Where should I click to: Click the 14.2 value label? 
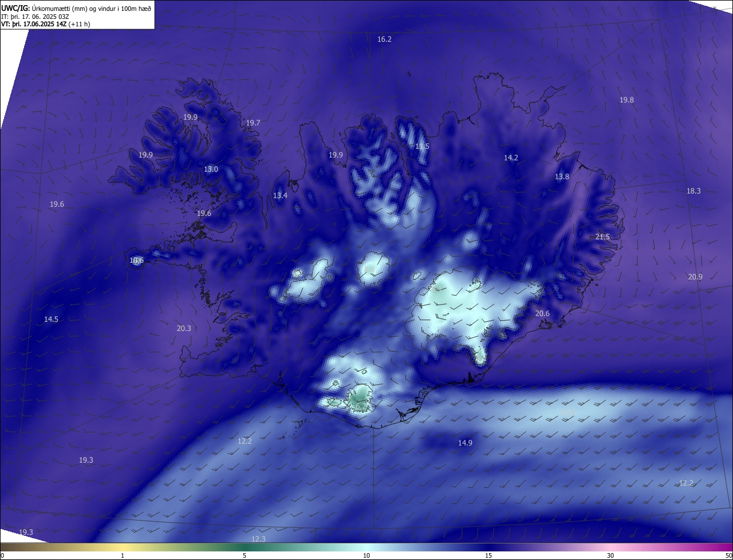[x=511, y=157]
